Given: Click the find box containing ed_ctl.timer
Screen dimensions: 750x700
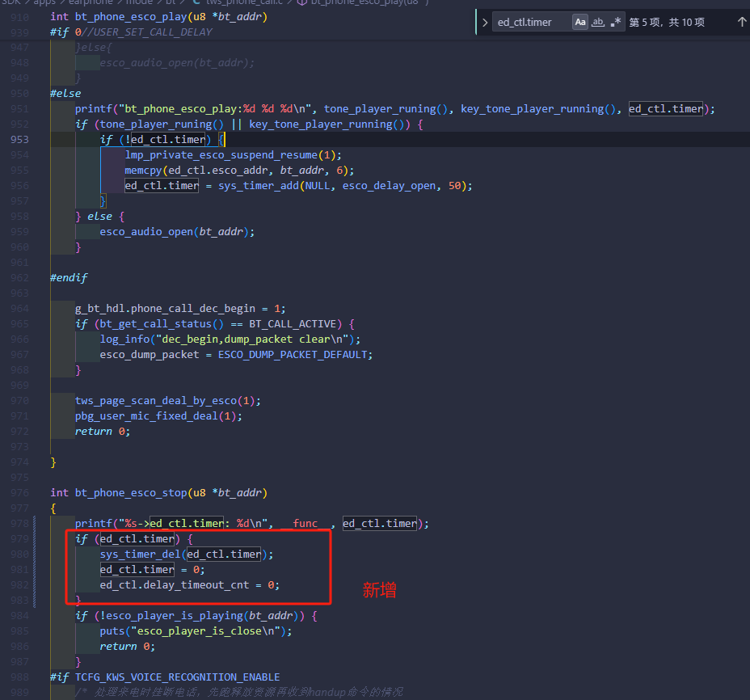Looking at the screenshot, I should (532, 22).
